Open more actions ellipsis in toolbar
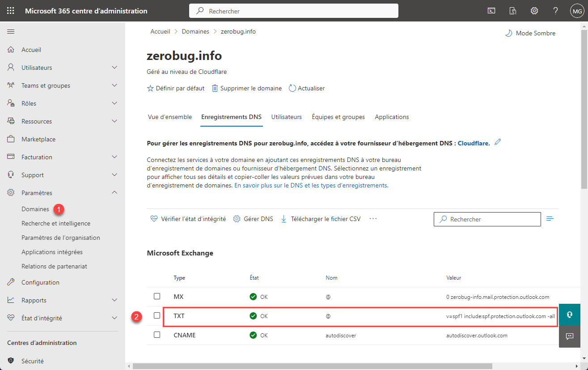 pyautogui.click(x=373, y=219)
